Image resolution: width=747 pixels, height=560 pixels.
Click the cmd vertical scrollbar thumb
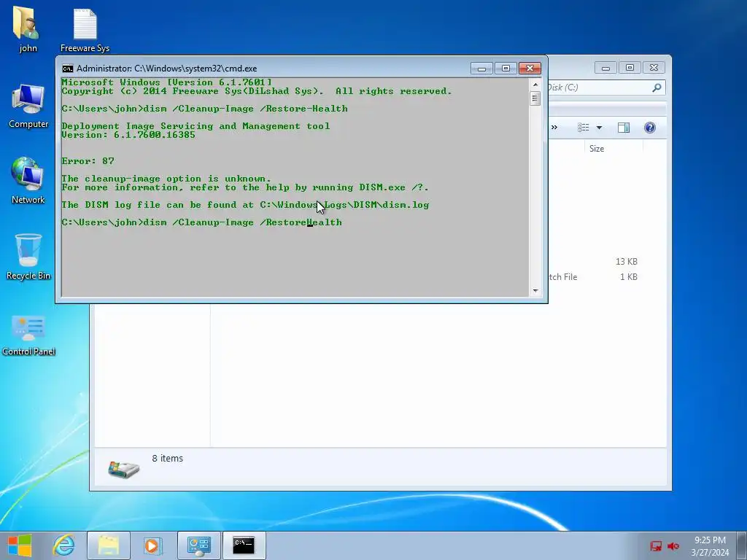[x=535, y=98]
